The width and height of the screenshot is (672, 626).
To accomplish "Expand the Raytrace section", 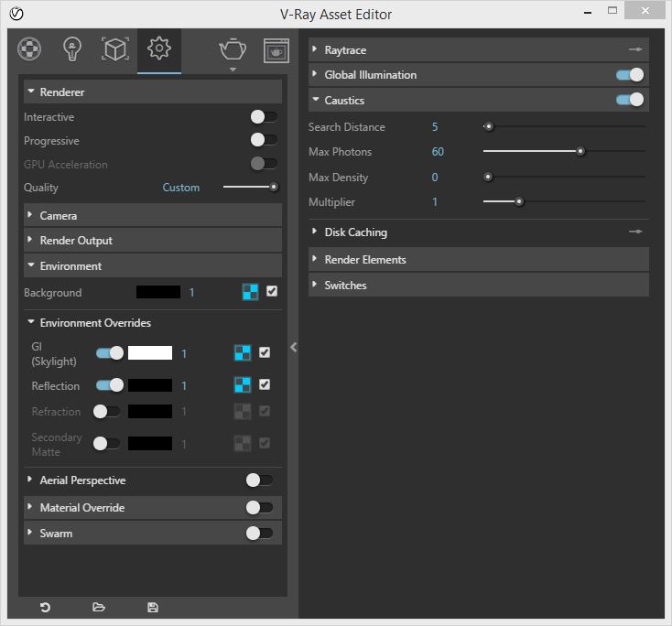I will 478,49.
